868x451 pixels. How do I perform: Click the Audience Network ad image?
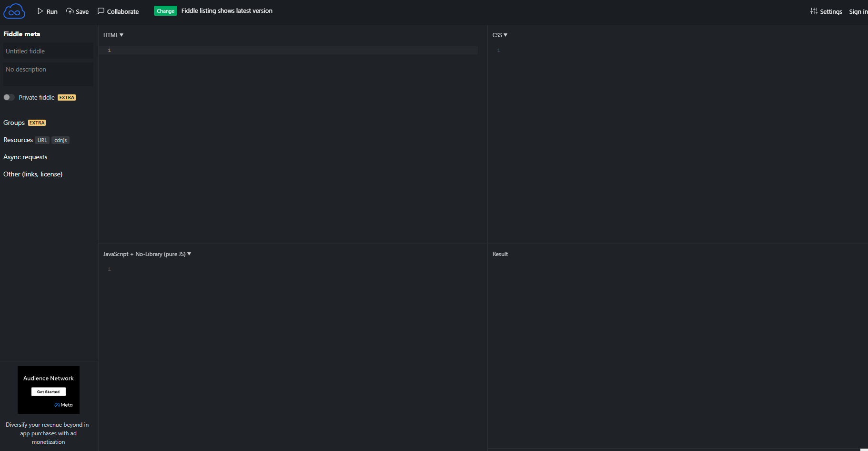point(49,390)
